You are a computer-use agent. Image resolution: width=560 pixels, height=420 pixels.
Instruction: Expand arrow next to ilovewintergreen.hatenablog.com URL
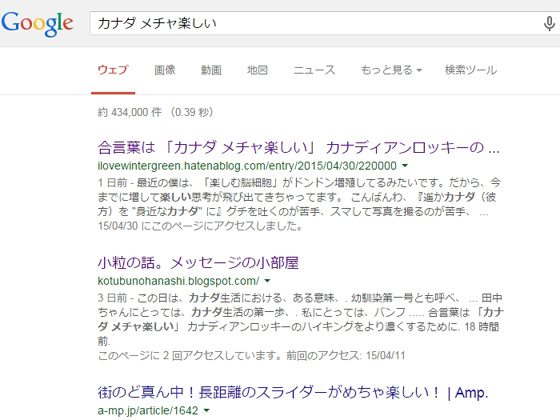[405, 166]
